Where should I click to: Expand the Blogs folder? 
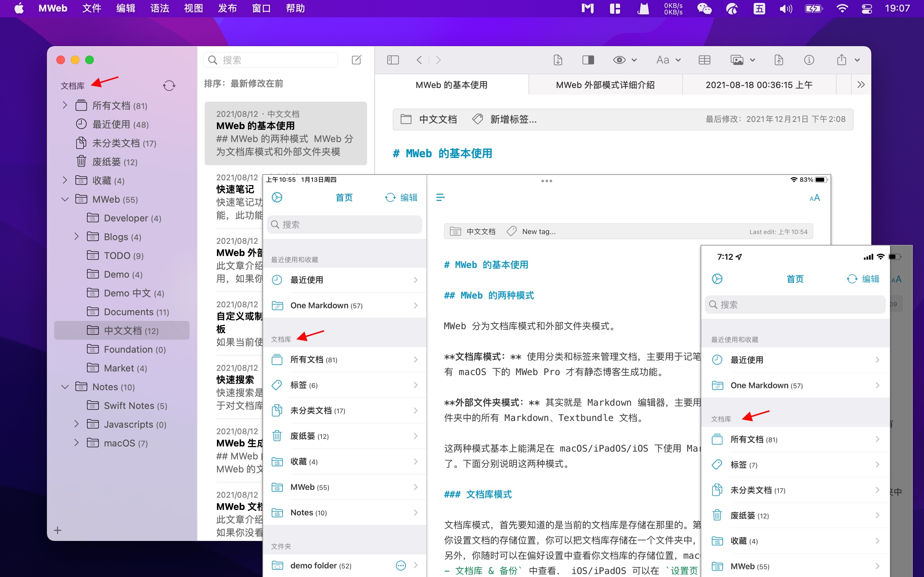pos(77,237)
